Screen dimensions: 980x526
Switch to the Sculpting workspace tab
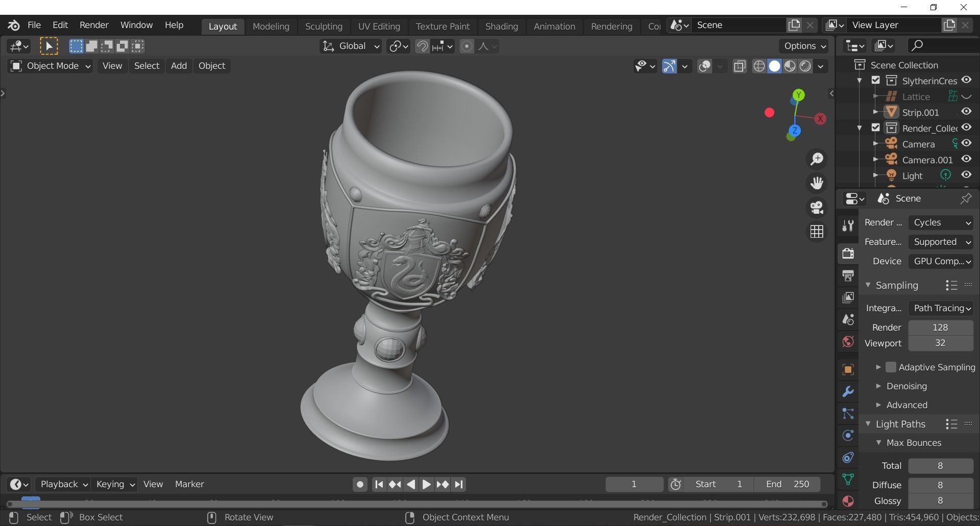coord(324,27)
